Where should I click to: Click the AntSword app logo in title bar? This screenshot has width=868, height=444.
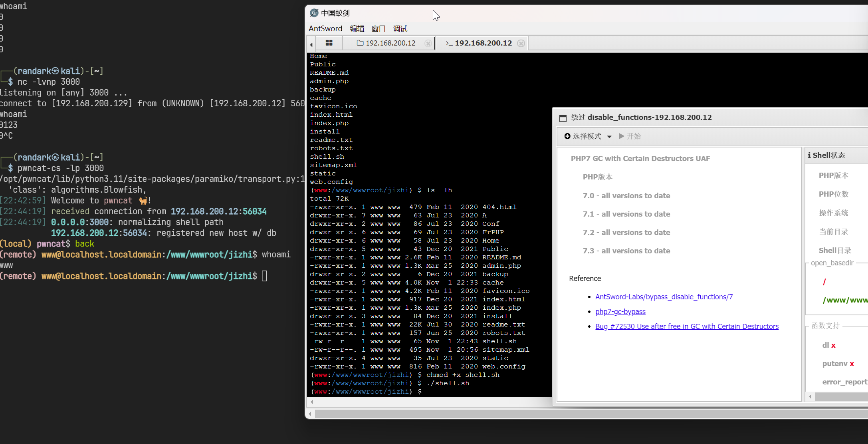314,13
